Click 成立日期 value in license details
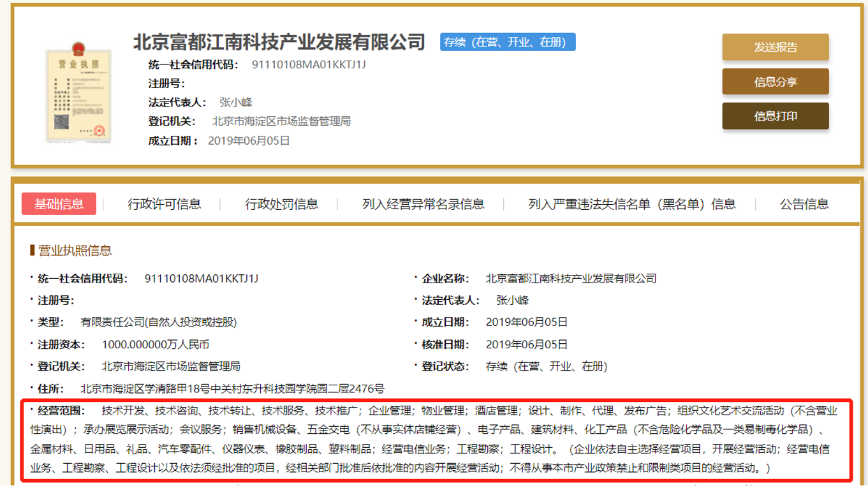Viewport: 868px width, 488px height. click(x=526, y=322)
